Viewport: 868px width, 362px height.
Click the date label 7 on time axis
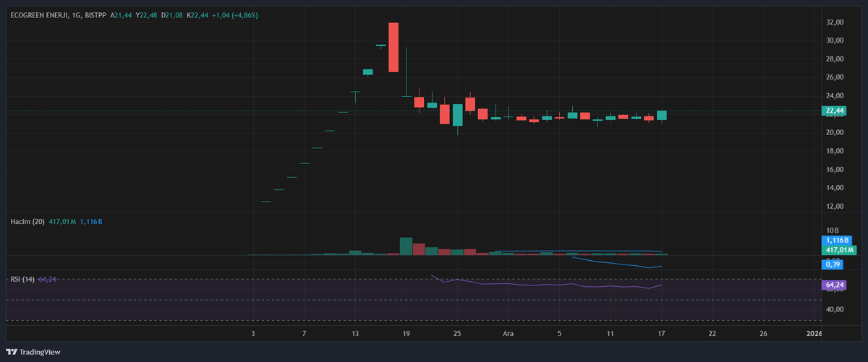pos(305,334)
